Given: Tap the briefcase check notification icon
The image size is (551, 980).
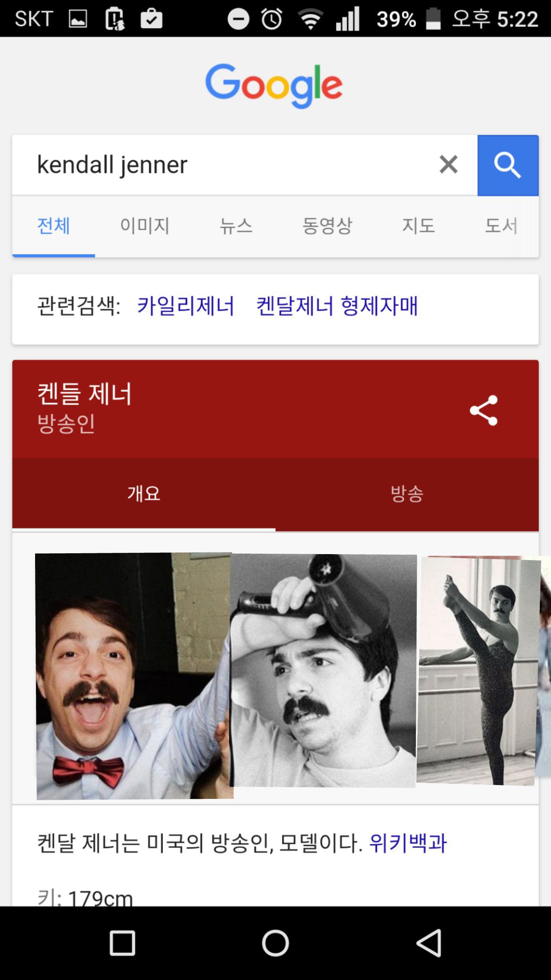Looking at the screenshot, I should click(152, 19).
